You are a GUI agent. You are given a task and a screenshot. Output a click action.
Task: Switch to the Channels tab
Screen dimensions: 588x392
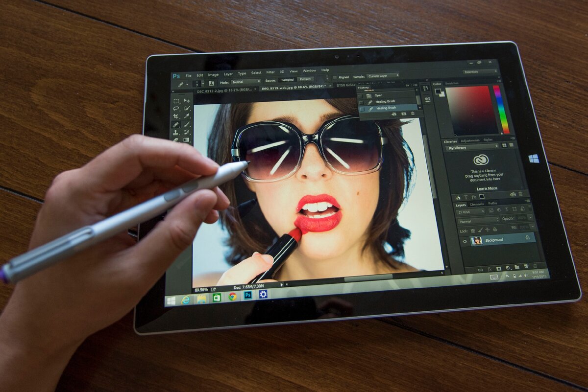(477, 204)
